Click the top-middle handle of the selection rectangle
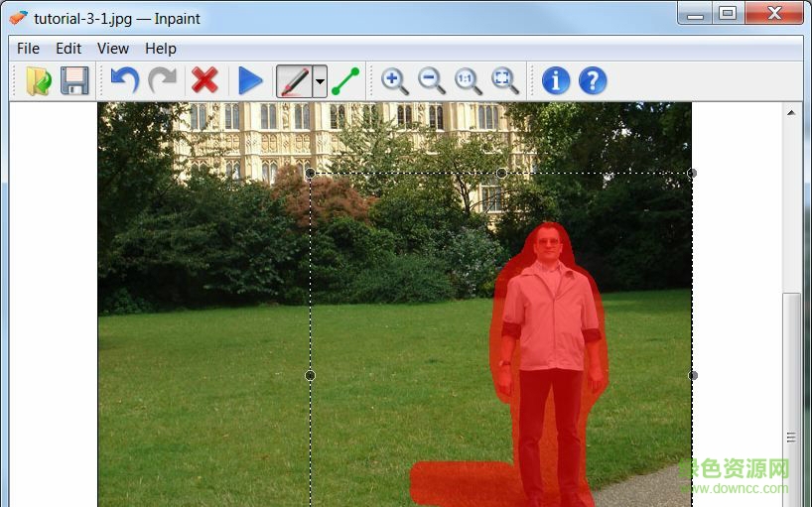 coord(501,173)
